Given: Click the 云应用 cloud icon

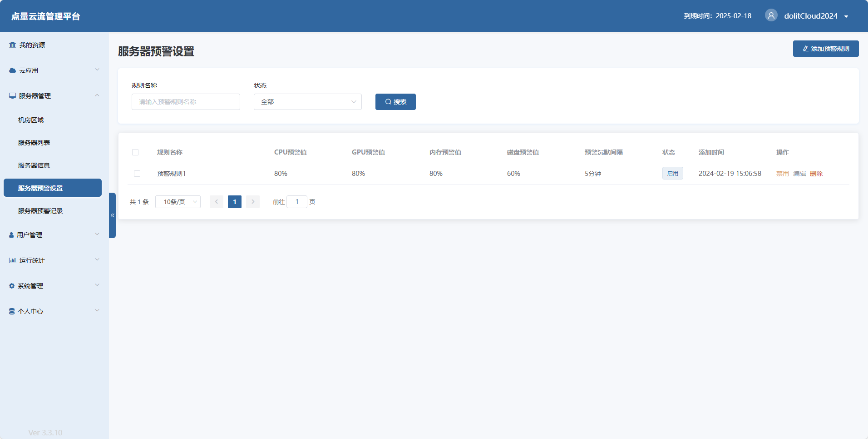Looking at the screenshot, I should pos(13,70).
